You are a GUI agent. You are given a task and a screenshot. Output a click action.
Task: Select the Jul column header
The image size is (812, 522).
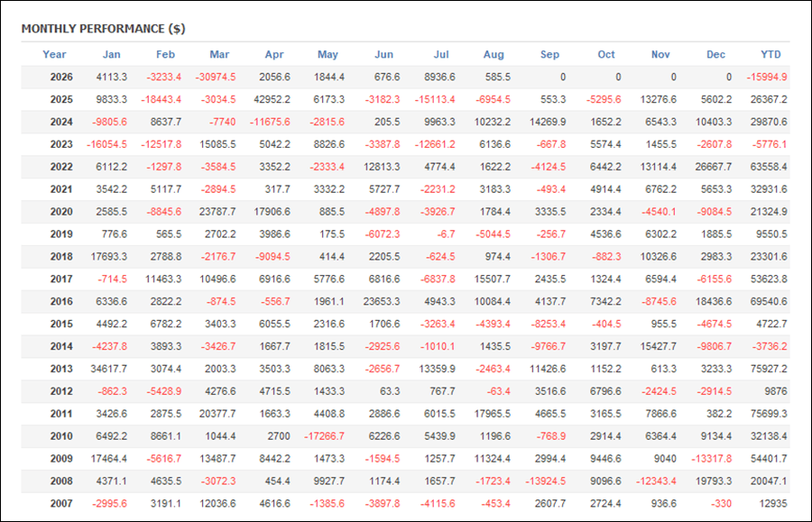pos(441,54)
